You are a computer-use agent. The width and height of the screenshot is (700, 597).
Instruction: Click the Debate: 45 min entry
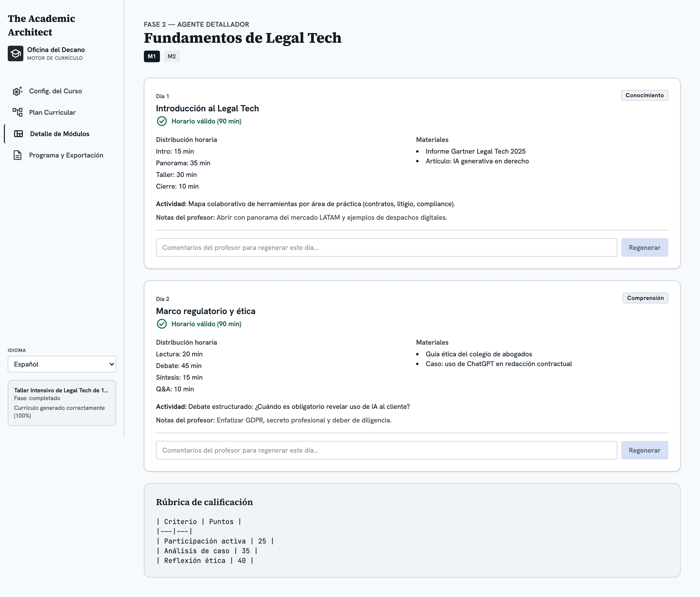click(179, 366)
